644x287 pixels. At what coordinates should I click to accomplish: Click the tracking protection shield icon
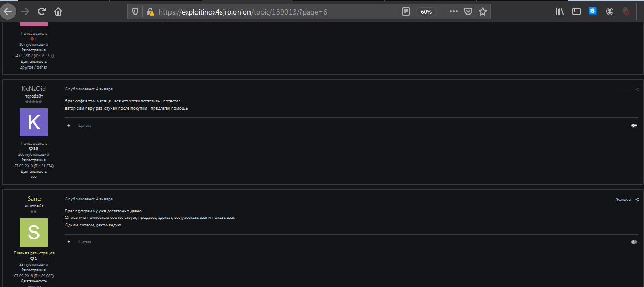click(135, 11)
